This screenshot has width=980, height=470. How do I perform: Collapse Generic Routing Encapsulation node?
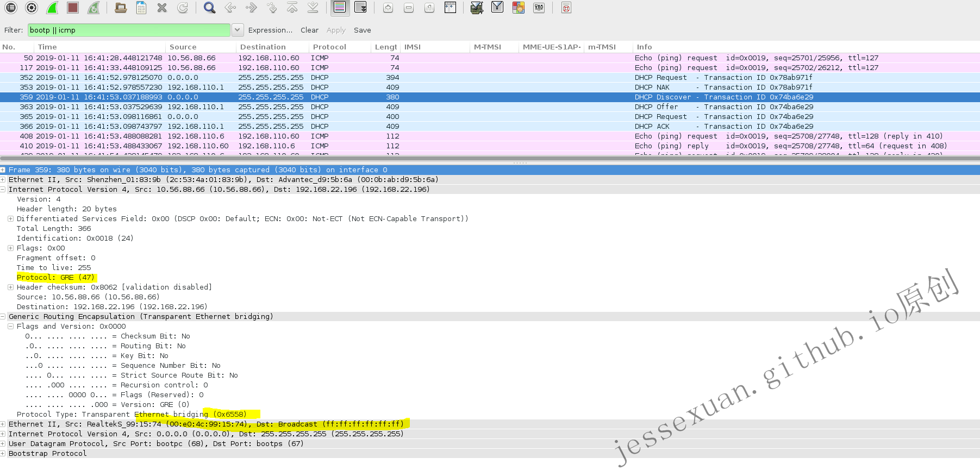3,317
